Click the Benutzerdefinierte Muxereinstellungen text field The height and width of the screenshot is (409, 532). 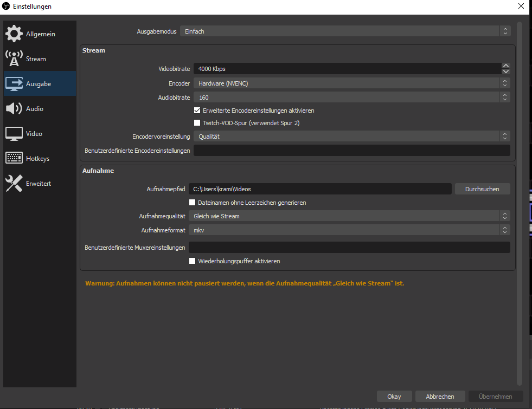[x=349, y=248]
